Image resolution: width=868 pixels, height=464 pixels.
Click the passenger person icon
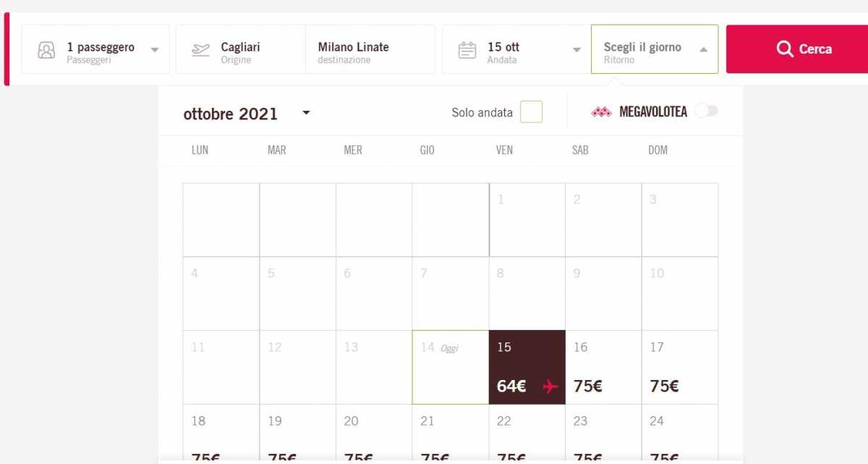coord(46,50)
